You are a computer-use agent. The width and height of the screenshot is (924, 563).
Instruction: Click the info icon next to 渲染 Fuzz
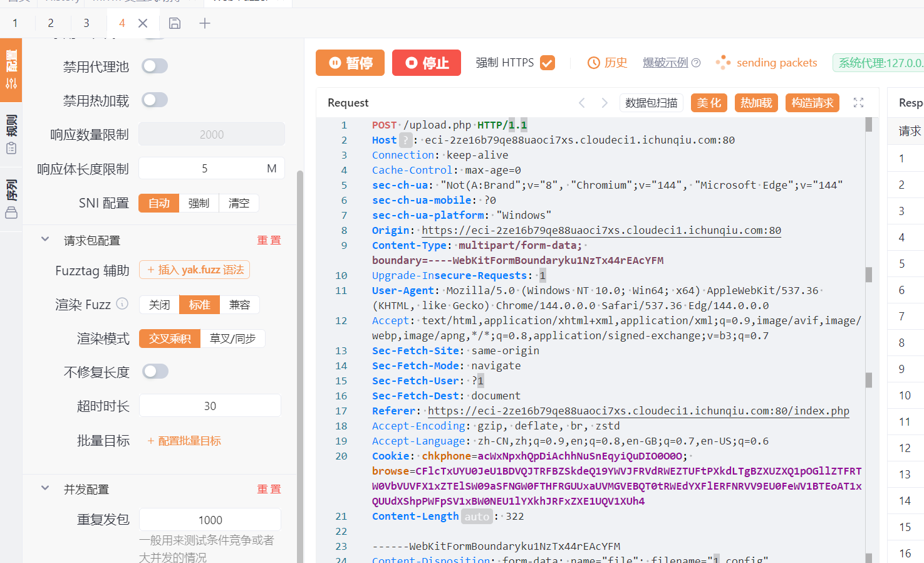123,304
